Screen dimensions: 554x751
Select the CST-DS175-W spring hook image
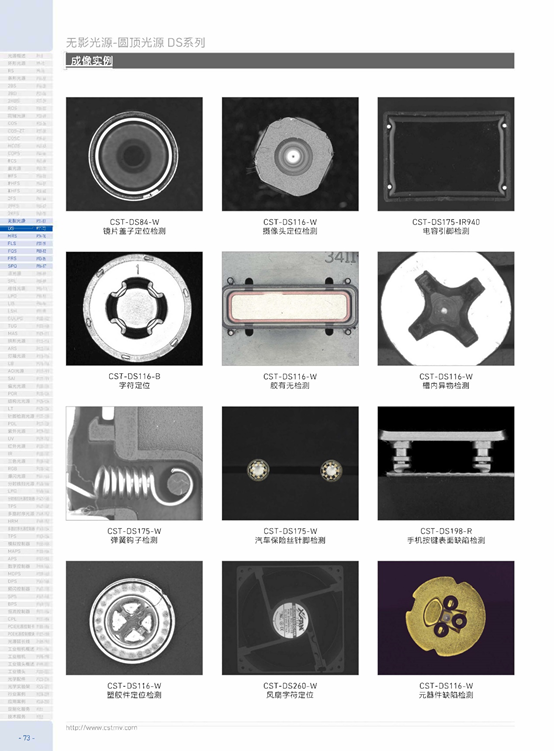point(134,463)
